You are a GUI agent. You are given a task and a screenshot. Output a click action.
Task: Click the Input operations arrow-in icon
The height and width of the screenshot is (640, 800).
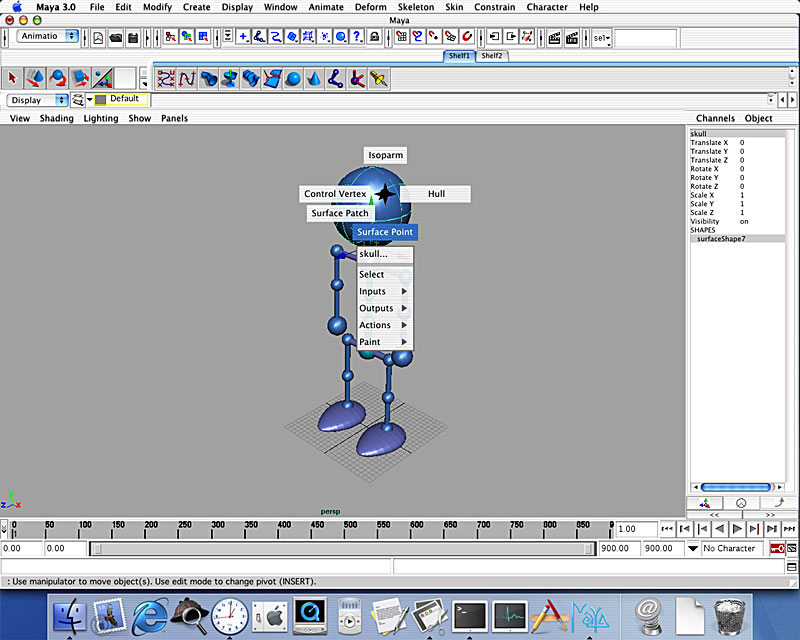[x=494, y=37]
